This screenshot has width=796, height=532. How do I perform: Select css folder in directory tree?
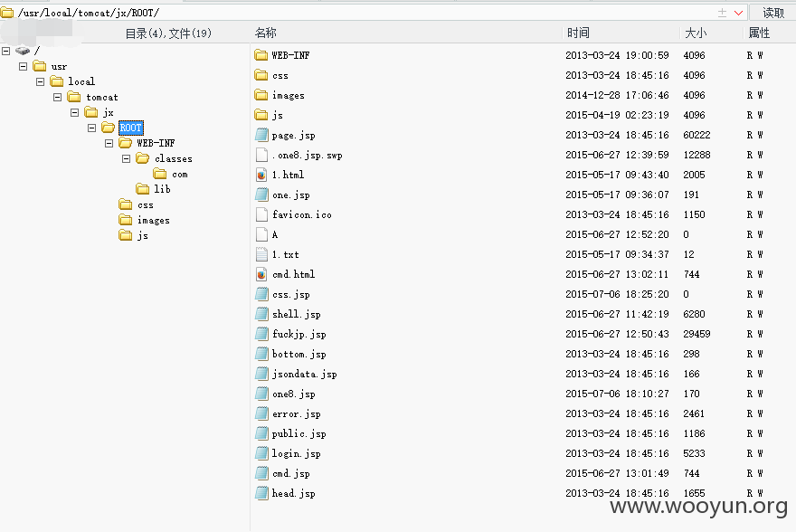146,205
